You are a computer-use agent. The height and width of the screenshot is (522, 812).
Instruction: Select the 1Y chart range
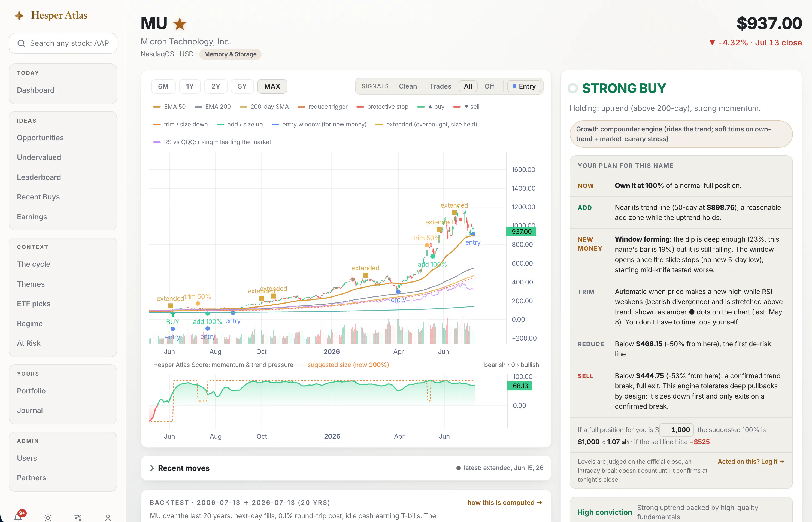point(190,86)
